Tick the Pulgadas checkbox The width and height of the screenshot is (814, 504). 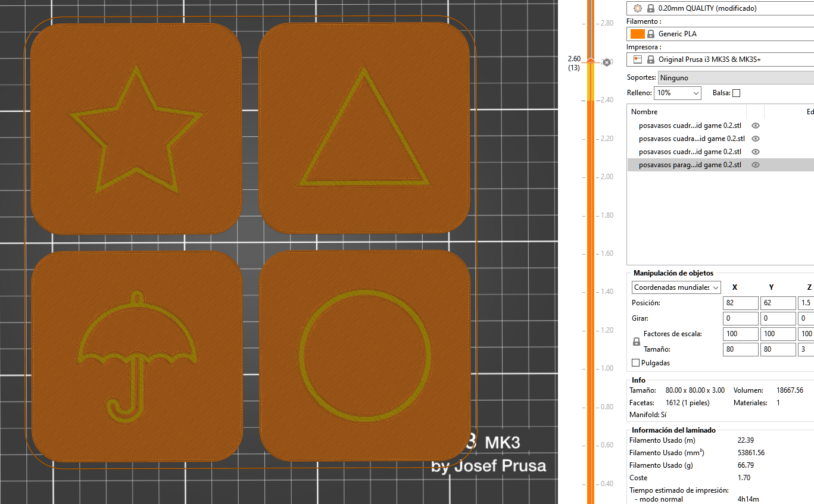[635, 363]
